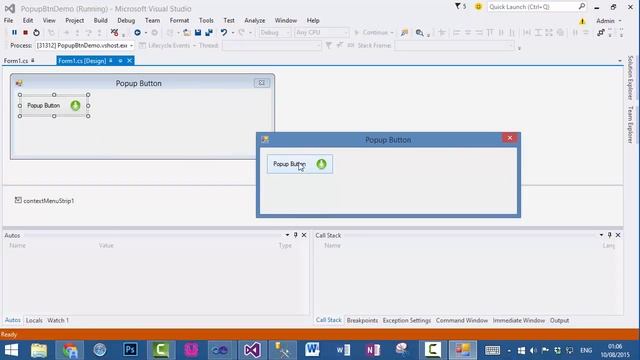Close the Form1.cs [Design] tab
640x360 pixels.
(x=130, y=61)
